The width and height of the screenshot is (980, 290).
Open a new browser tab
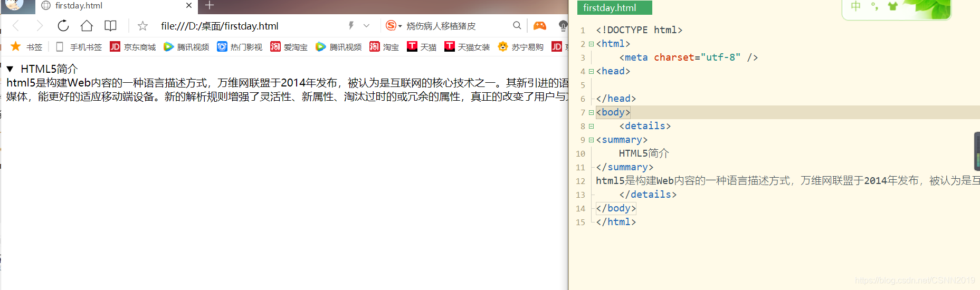210,5
